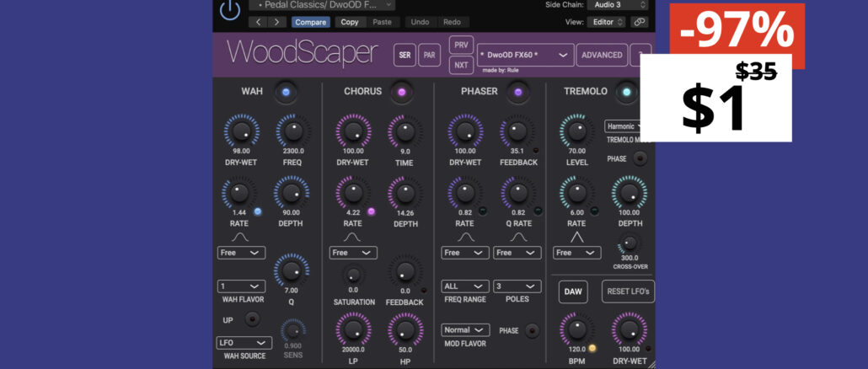Image resolution: width=868 pixels, height=369 pixels.
Task: Open the ADVANCED settings panel
Action: click(x=602, y=55)
